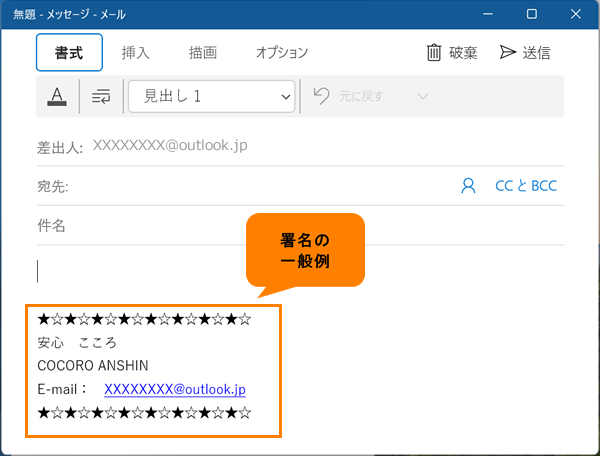The height and width of the screenshot is (456, 600).
Task: Expand the 見出し 1 style dropdown
Action: tap(211, 97)
